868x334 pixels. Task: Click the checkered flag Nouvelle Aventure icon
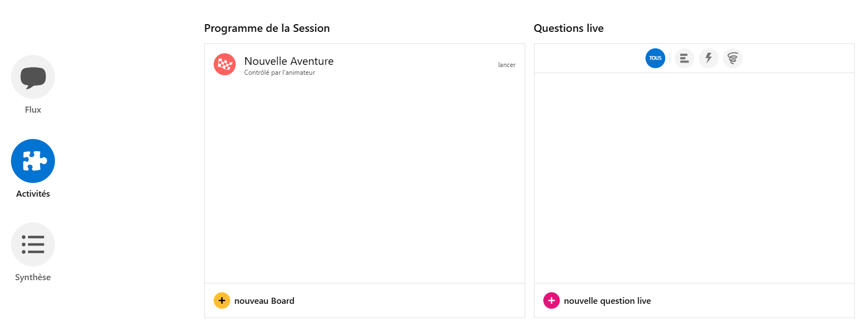click(225, 65)
